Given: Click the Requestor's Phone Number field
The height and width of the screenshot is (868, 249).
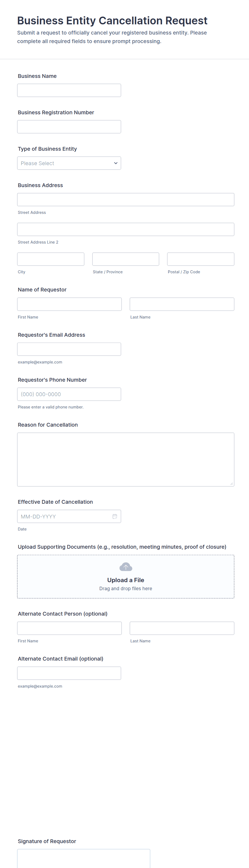Looking at the screenshot, I should point(69,394).
